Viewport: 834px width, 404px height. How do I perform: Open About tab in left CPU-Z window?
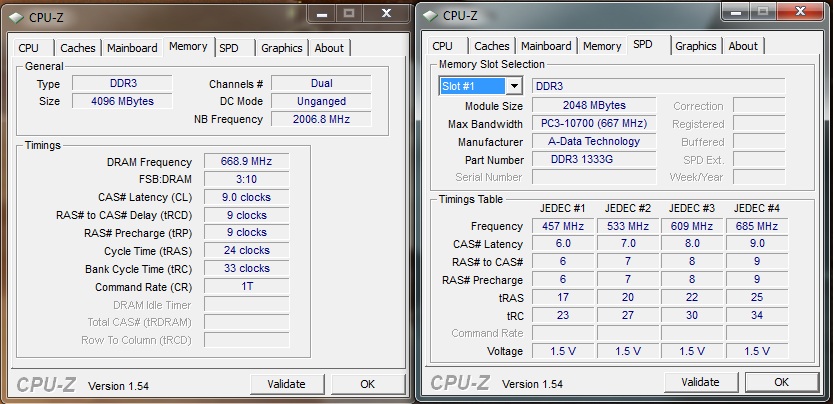pos(329,48)
